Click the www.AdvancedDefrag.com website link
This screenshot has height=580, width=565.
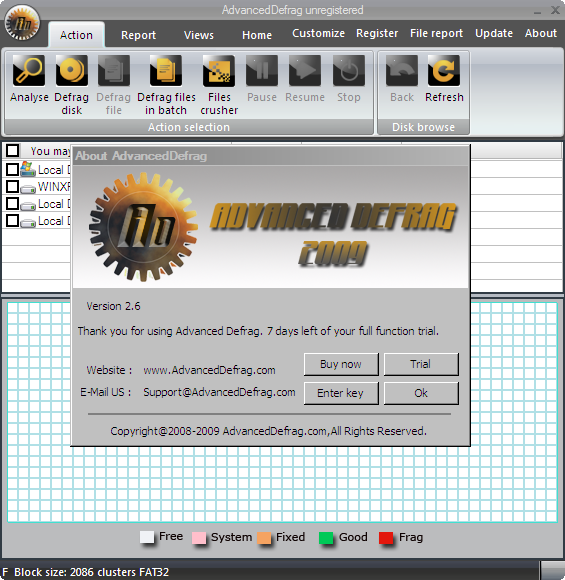pos(209,370)
